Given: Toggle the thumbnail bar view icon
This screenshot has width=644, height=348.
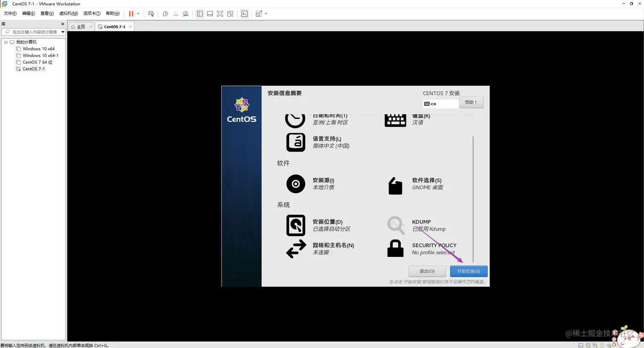Looking at the screenshot, I should [x=210, y=14].
